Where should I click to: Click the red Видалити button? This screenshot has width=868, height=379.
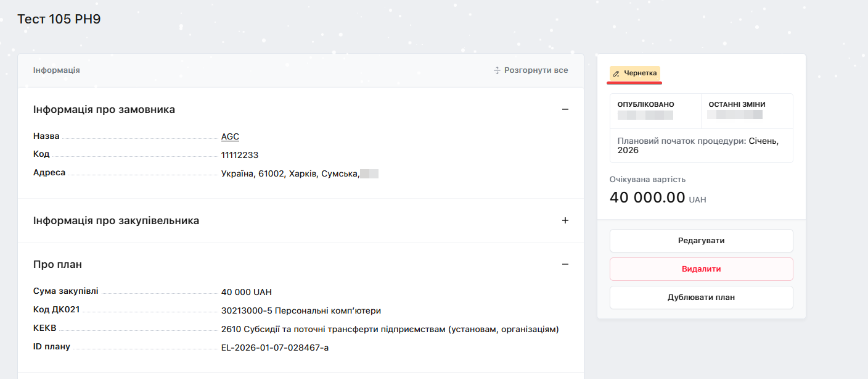coord(702,269)
